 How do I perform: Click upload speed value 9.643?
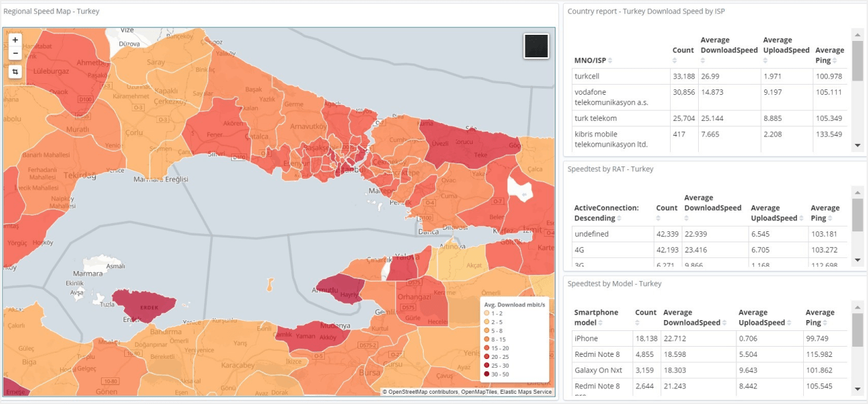[x=769, y=371]
